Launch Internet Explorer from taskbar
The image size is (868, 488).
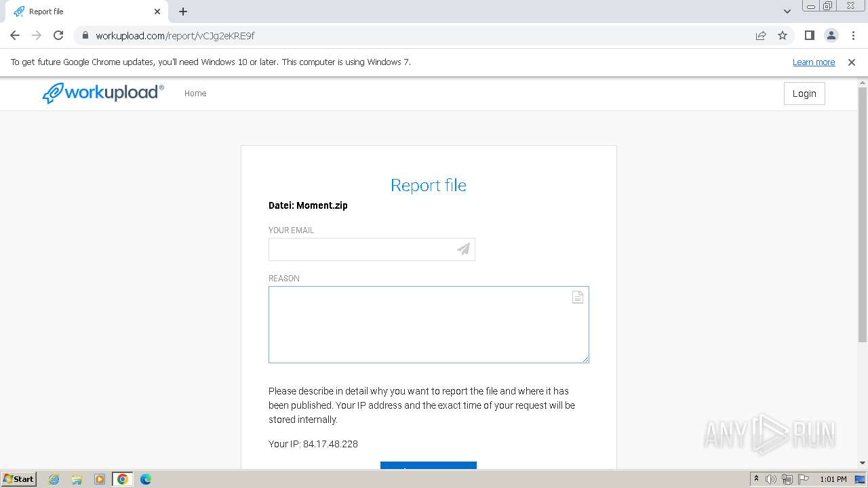point(54,479)
